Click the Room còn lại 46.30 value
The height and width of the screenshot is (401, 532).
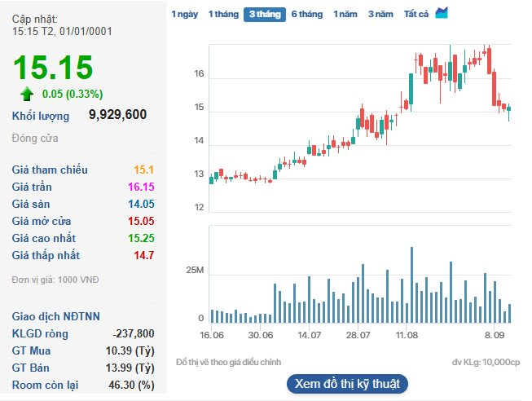pos(134,384)
